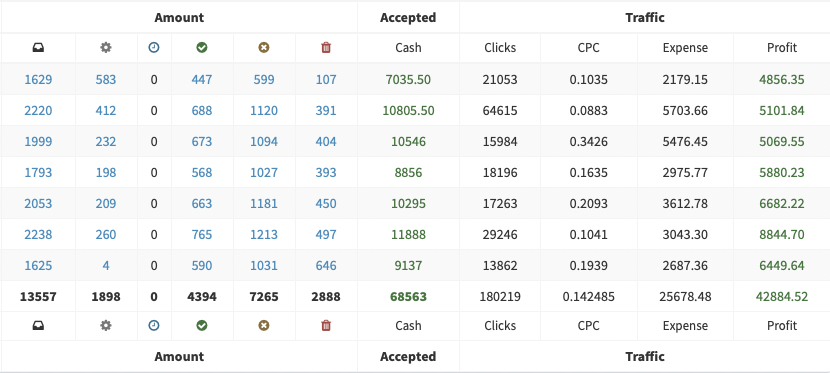
Task: Click the red trash icon in footer row
Action: click(x=326, y=325)
